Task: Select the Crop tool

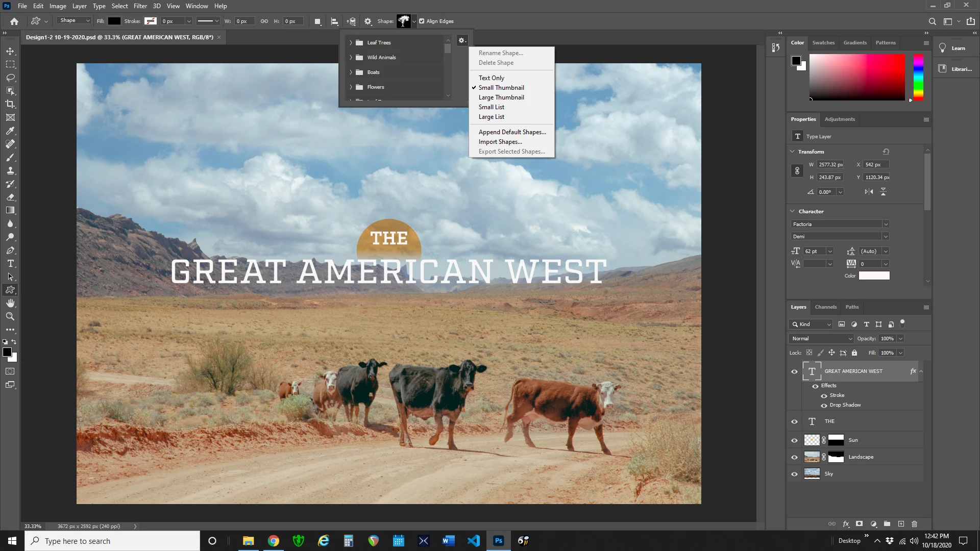Action: pyautogui.click(x=10, y=104)
